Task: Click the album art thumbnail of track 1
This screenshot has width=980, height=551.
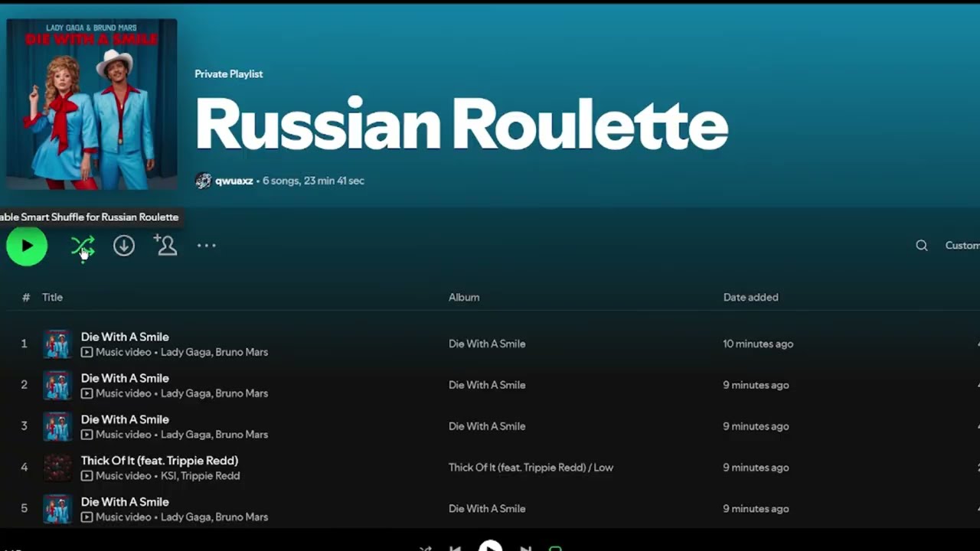Action: click(57, 344)
